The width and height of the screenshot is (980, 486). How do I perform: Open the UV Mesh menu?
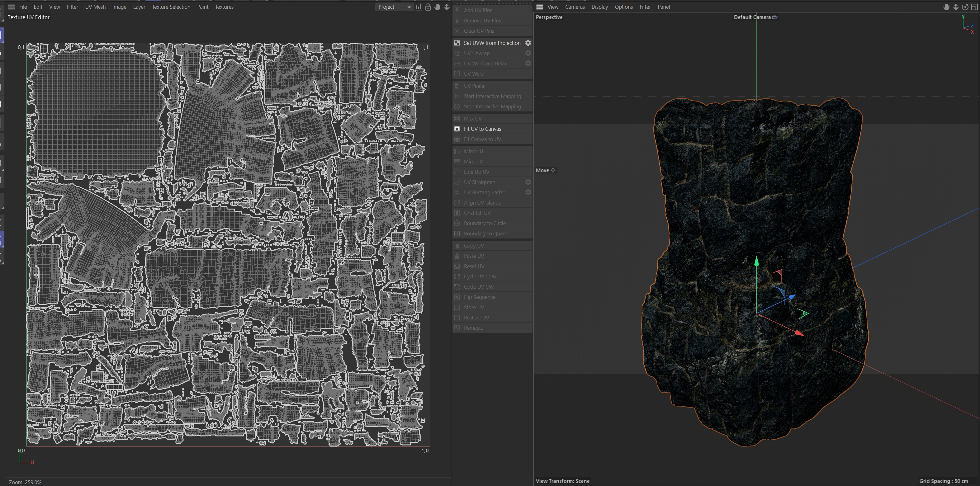coord(95,7)
